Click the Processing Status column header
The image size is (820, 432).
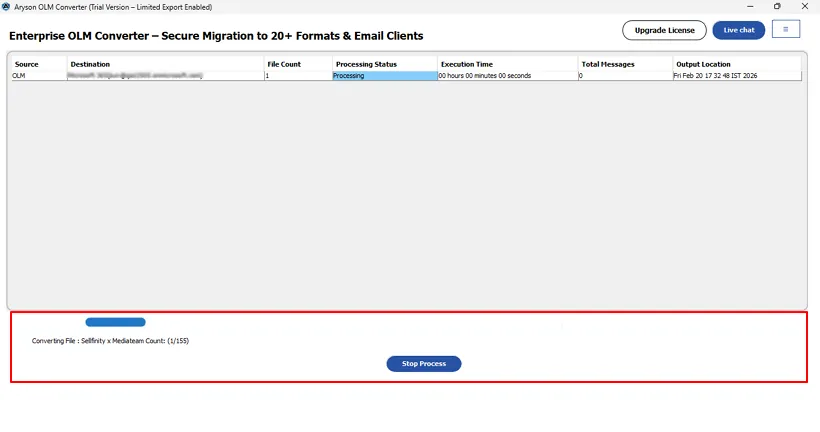(x=366, y=64)
